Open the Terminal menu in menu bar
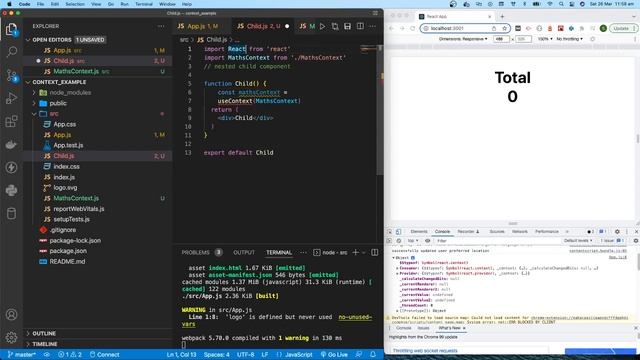 [144, 4]
